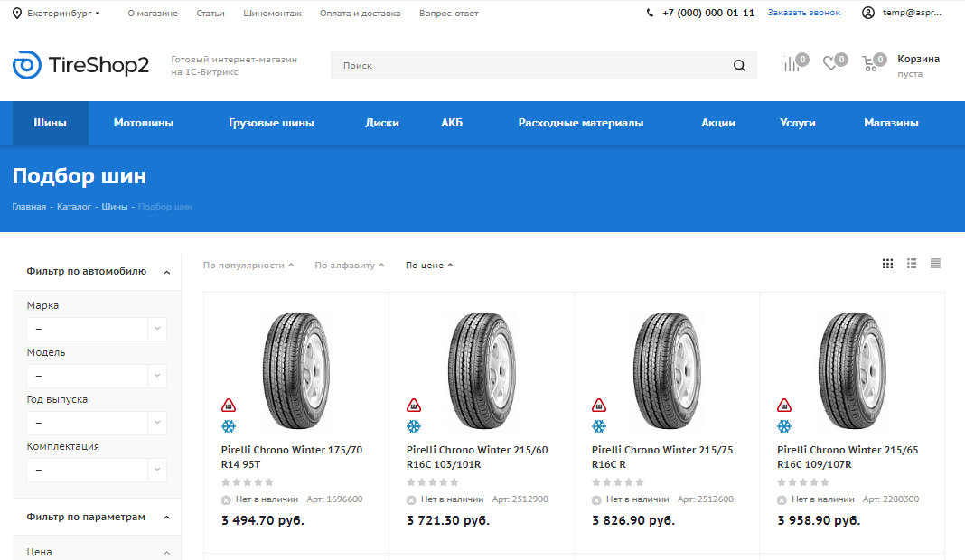Rate Pirelli 215/75 R16C using stars

click(x=618, y=481)
